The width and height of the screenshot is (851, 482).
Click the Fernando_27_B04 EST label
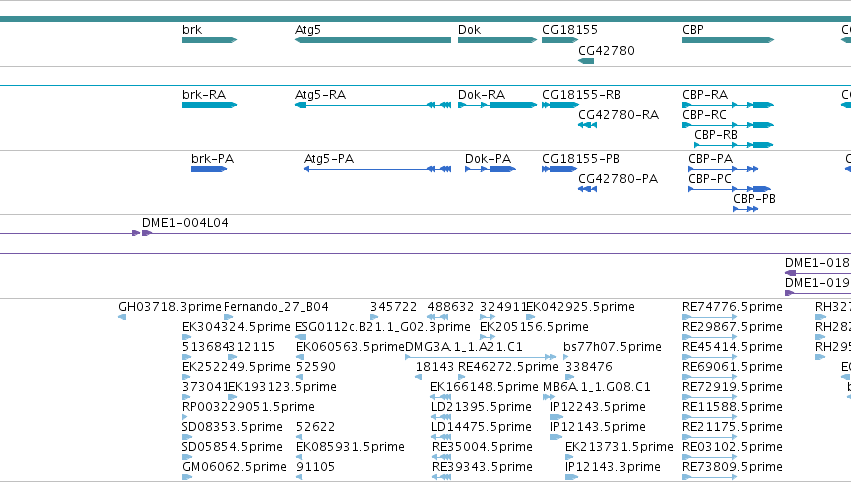click(276, 307)
